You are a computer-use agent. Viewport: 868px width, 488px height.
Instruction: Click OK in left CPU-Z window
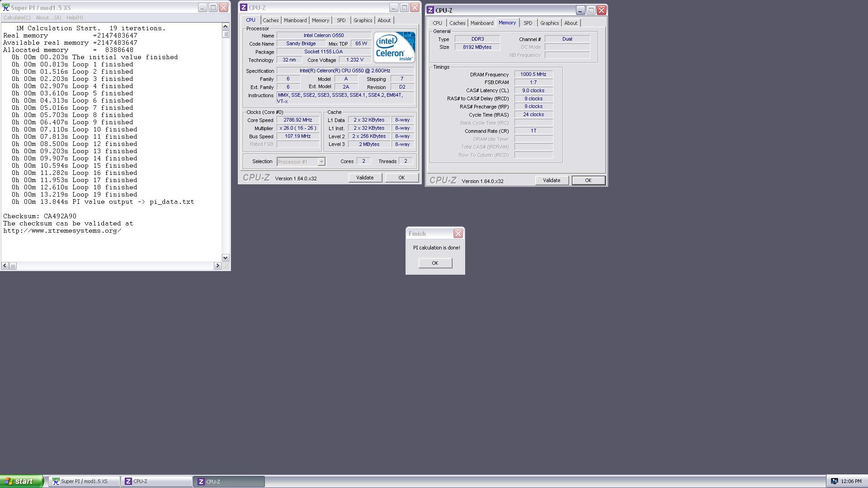tap(401, 178)
